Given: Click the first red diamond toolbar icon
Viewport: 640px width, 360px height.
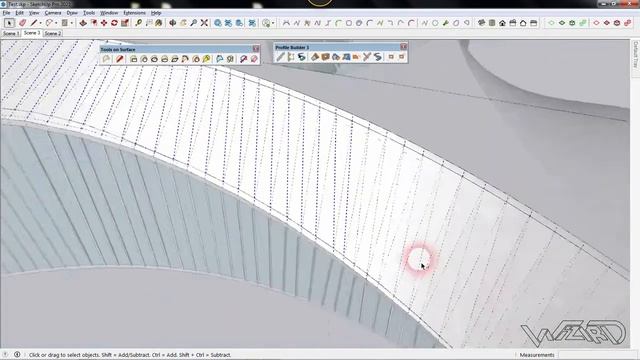Looking at the screenshot, I should (596, 23).
